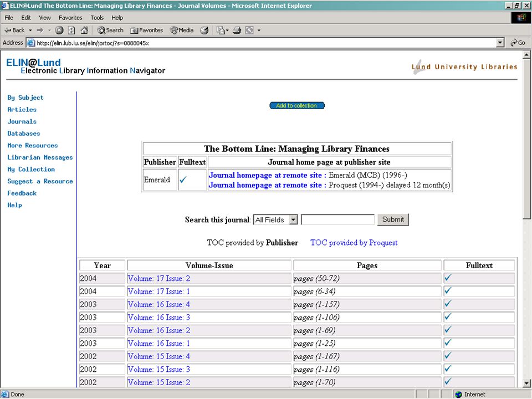Click the ELIN@Lund logo heading
The height and width of the screenshot is (399, 532).
tap(33, 63)
